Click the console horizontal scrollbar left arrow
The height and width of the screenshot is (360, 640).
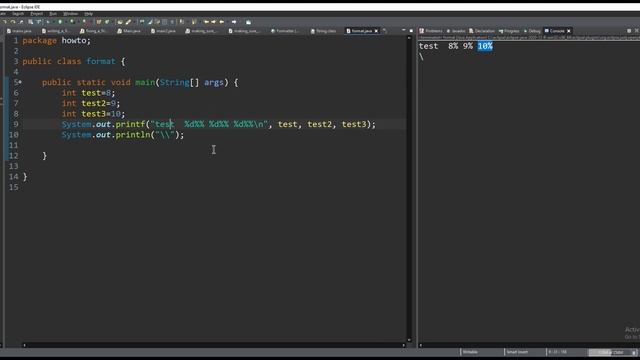pos(421,345)
